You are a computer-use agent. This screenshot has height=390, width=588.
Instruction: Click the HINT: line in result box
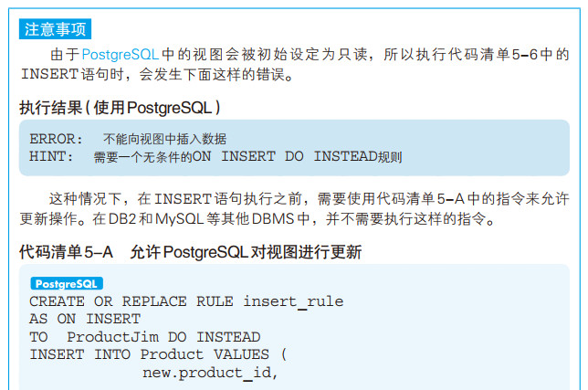[x=215, y=156]
